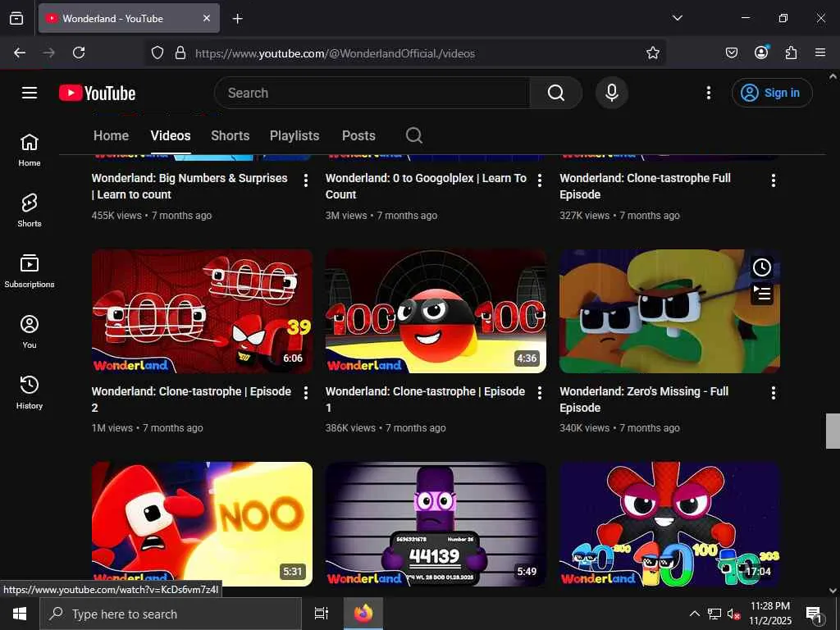Image resolution: width=840 pixels, height=630 pixels.
Task: Click the magnifier search submit button
Action: point(555,93)
